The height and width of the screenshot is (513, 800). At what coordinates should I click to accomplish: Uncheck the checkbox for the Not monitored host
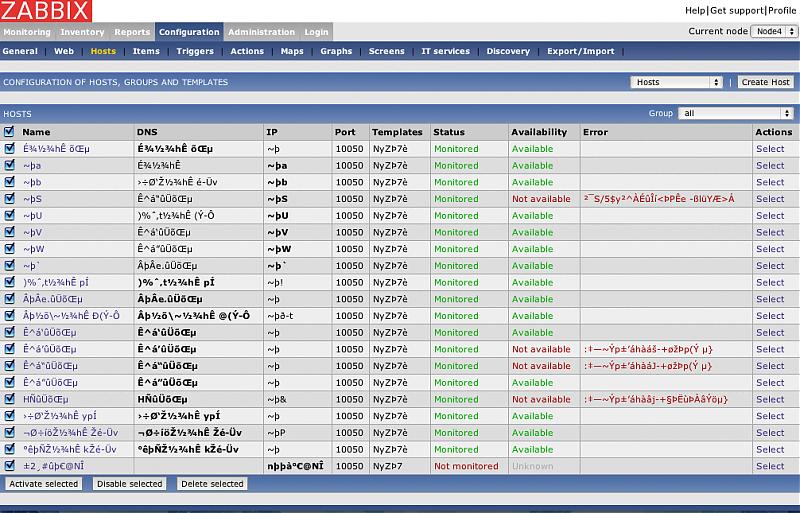pos(9,466)
